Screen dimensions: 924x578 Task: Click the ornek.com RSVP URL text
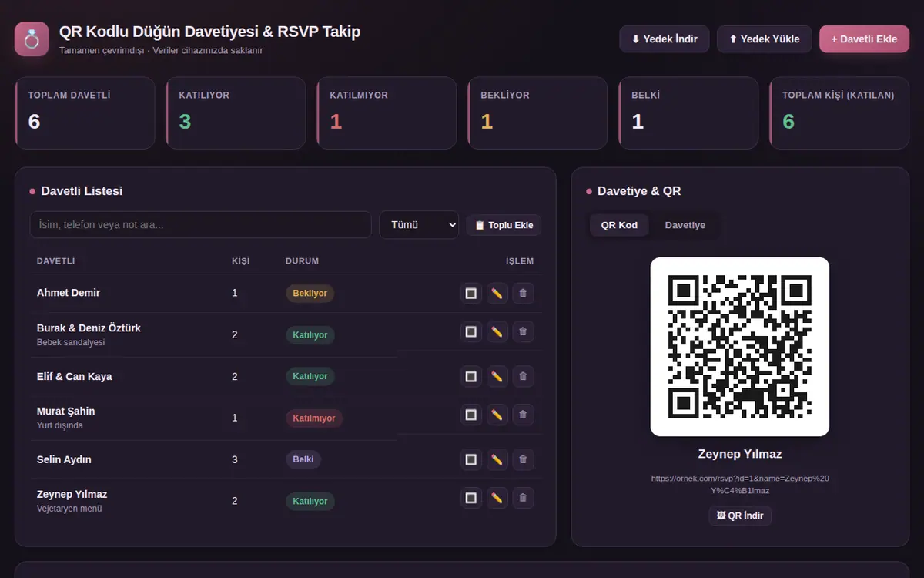740,484
